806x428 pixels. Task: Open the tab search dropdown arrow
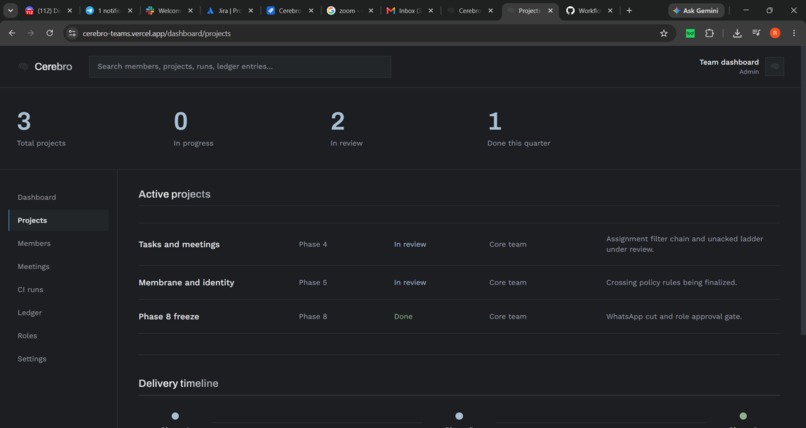pos(10,10)
